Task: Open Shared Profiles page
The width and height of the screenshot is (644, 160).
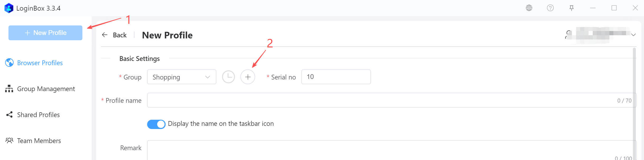Action: pos(38,115)
